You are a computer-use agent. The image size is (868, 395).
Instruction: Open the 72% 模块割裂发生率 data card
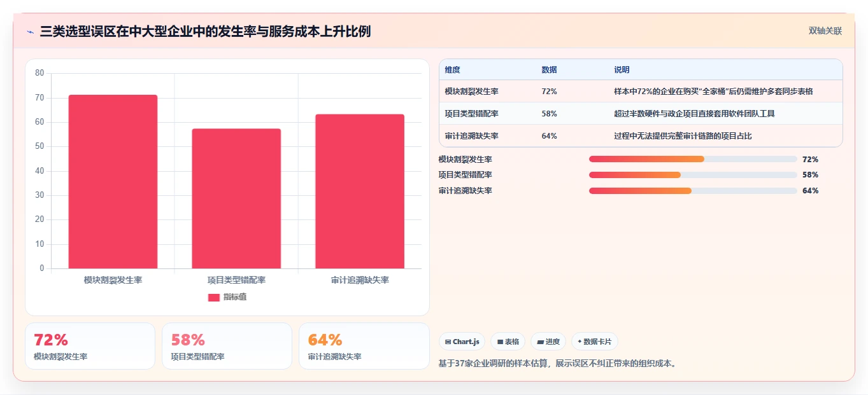coord(90,346)
